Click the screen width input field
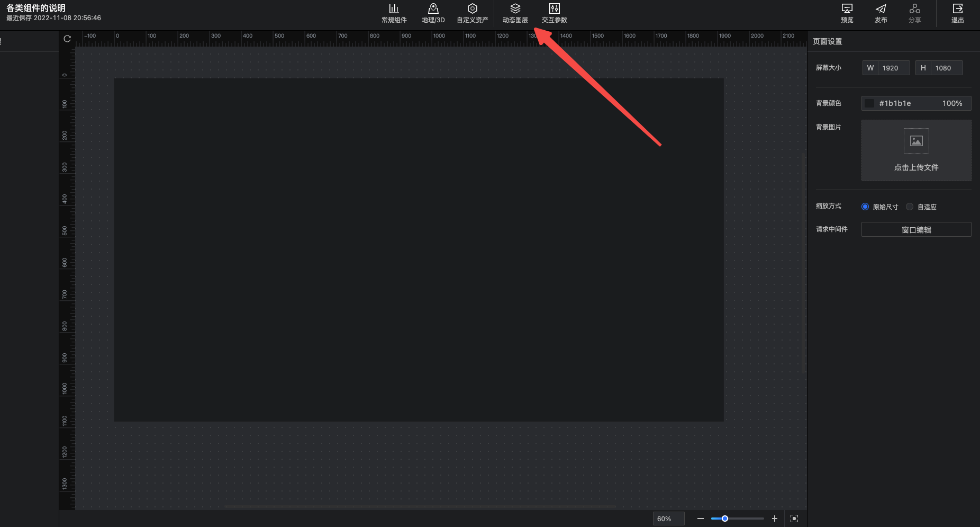This screenshot has width=980, height=527. 893,68
